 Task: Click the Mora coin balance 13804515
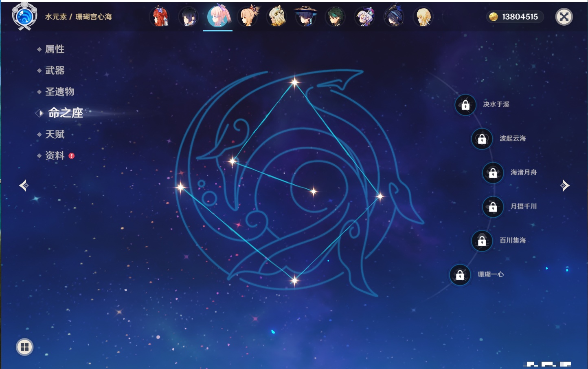515,17
